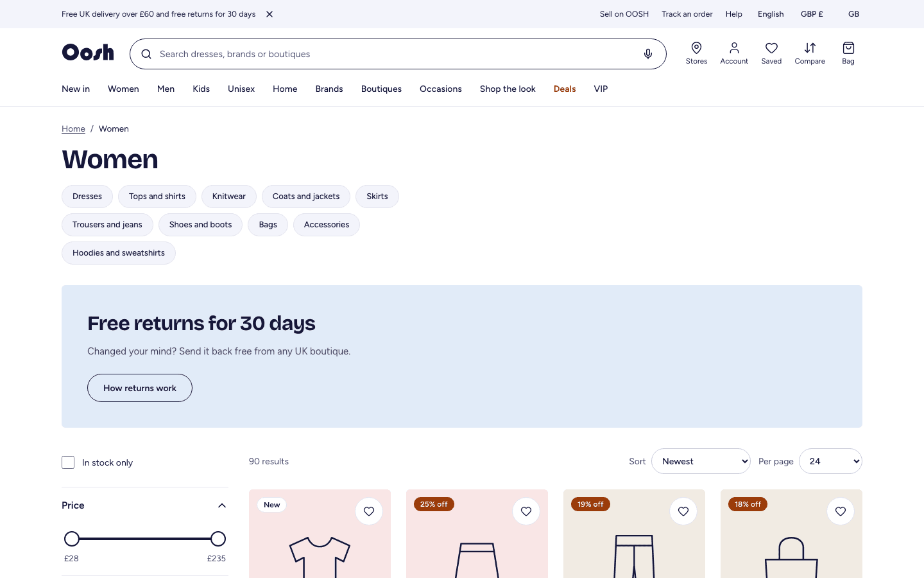Click the minimum price slider handle

click(72, 539)
